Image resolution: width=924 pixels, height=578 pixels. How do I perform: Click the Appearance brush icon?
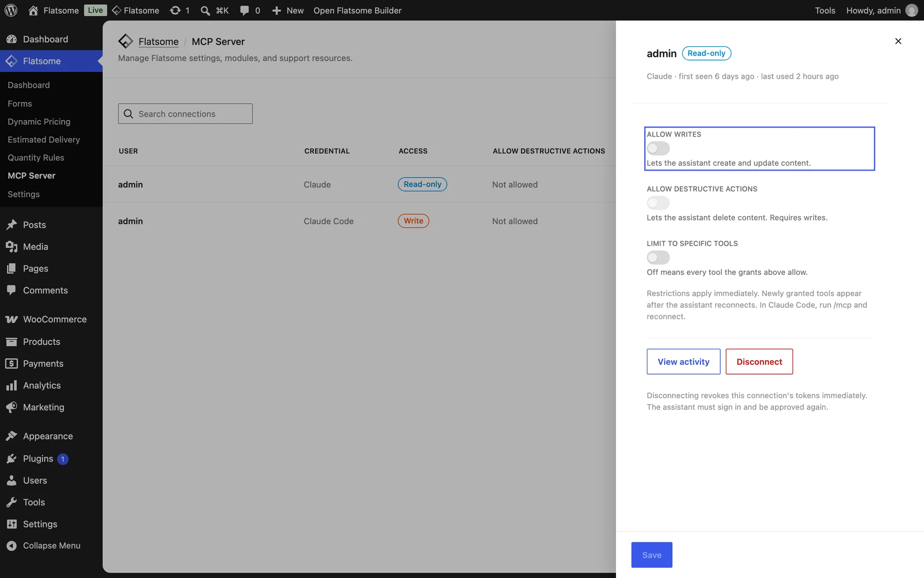[x=11, y=436]
